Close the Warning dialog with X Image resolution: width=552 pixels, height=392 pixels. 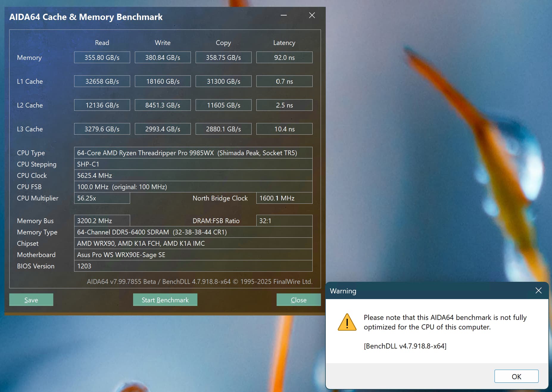pyautogui.click(x=538, y=290)
